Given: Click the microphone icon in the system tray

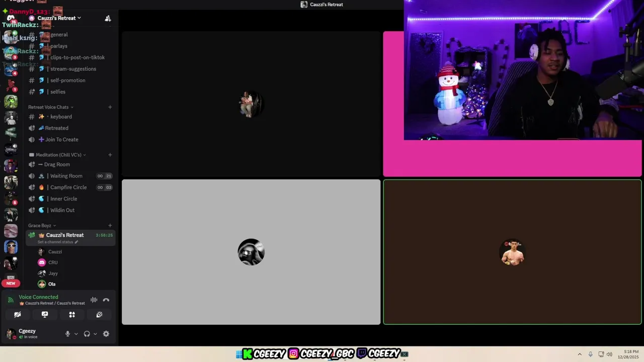Looking at the screenshot, I should [591, 354].
